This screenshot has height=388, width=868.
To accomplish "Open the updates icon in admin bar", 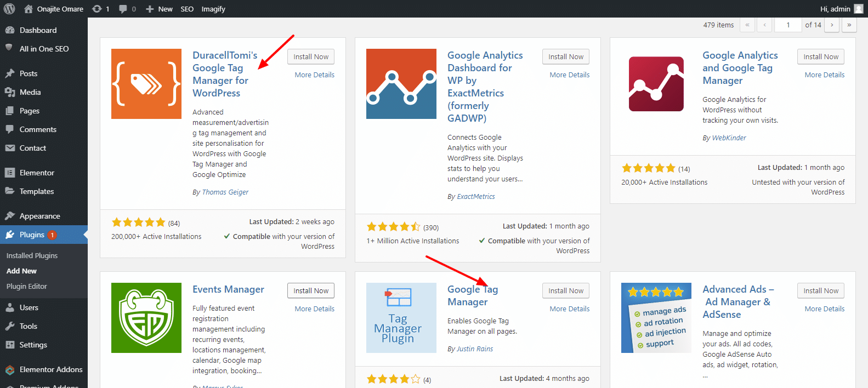I will (97, 9).
